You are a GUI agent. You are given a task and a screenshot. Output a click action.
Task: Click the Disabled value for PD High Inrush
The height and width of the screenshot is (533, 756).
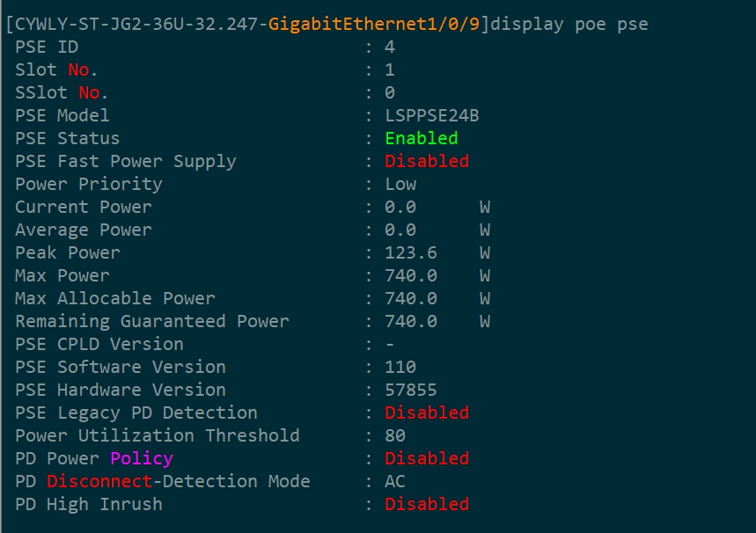click(427, 504)
